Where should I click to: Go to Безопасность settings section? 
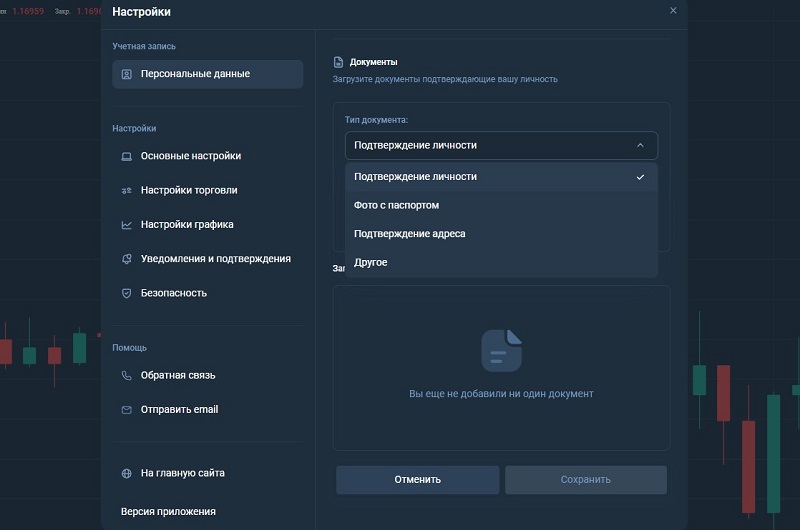(174, 293)
